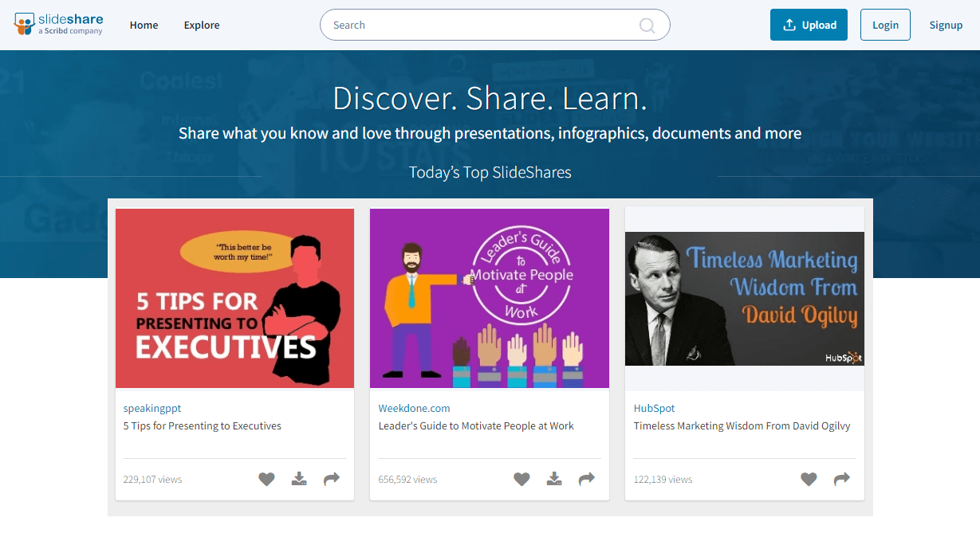Screen dimensions: 980x537
Task: Share the Timeless Marketing Wisdom by David Ogilvy deck
Action: tap(841, 479)
